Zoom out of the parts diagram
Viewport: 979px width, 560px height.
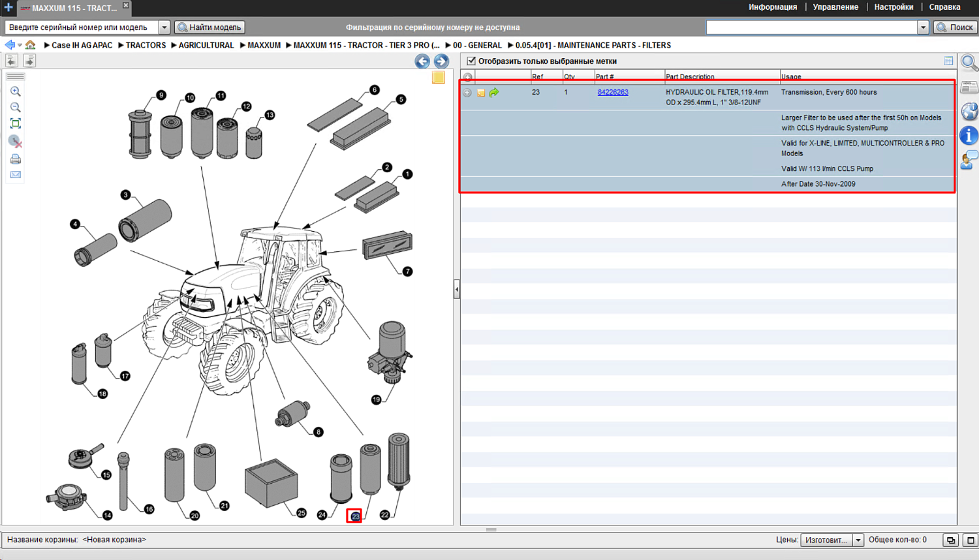pyautogui.click(x=15, y=107)
